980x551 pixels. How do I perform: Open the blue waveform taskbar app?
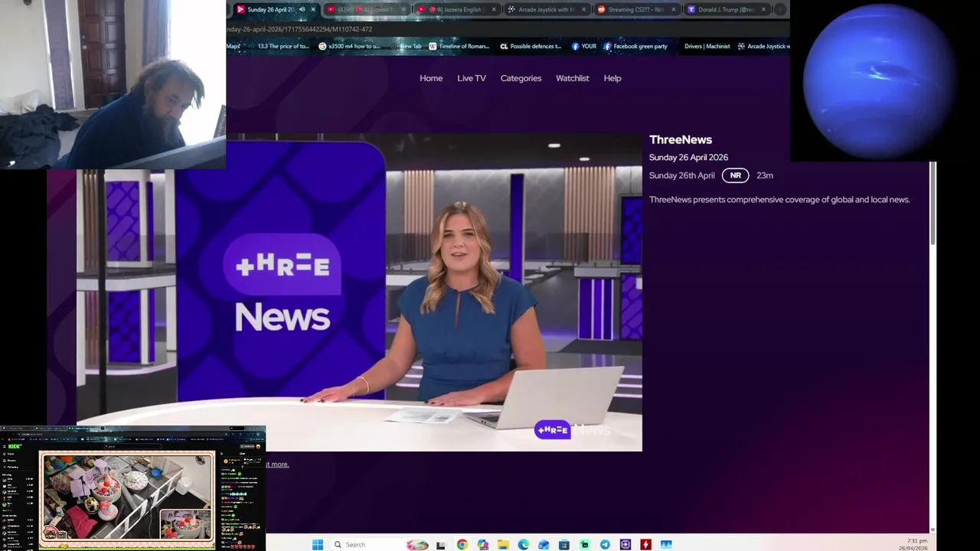(666, 545)
